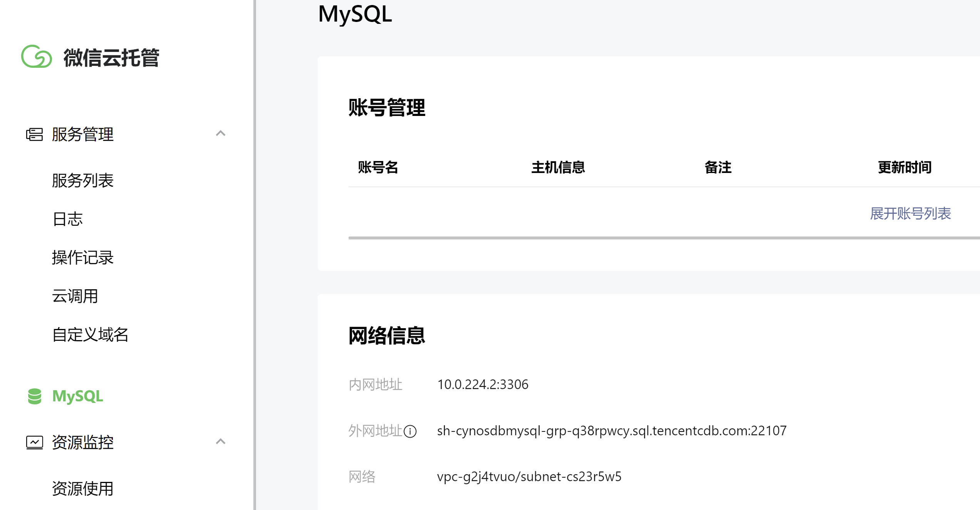
Task: Collapse the 资源监控 section chevron
Action: [221, 442]
